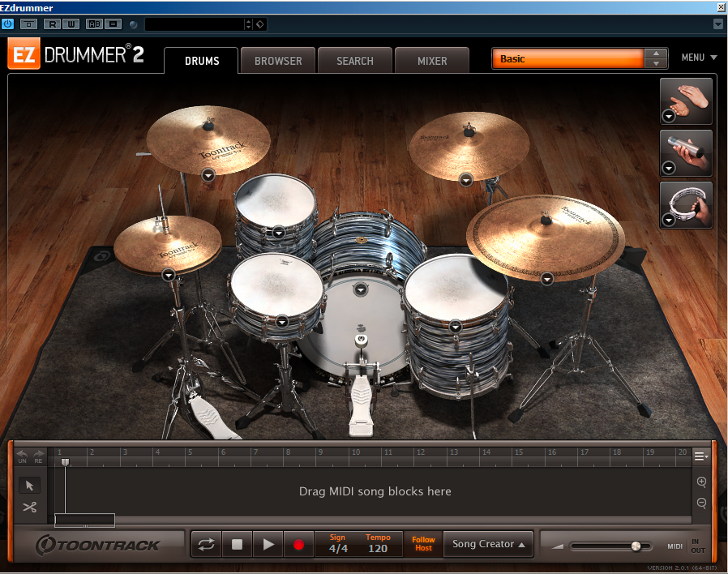Toggle the plugin power/bypass button

tap(7, 24)
